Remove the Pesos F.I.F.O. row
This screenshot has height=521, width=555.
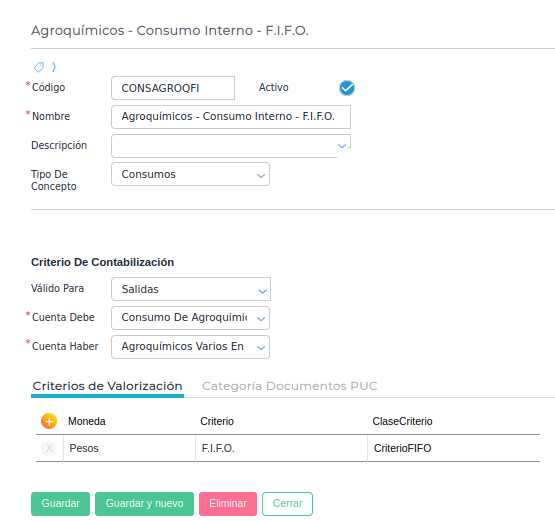tap(49, 448)
